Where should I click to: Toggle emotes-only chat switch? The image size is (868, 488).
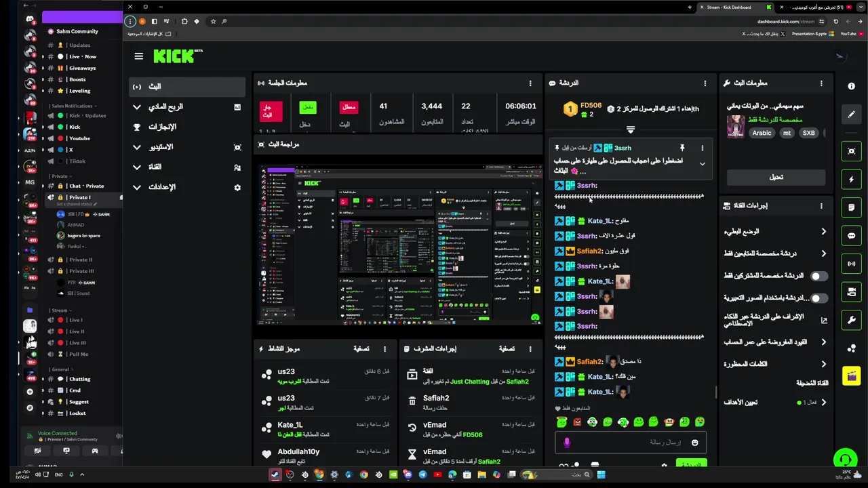pyautogui.click(x=819, y=298)
